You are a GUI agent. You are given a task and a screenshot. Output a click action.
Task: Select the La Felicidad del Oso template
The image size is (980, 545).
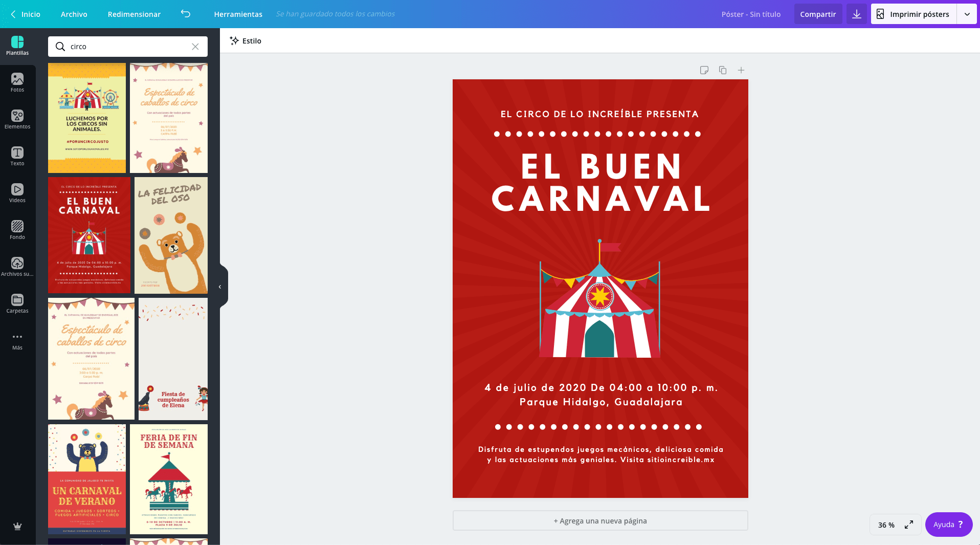(171, 235)
